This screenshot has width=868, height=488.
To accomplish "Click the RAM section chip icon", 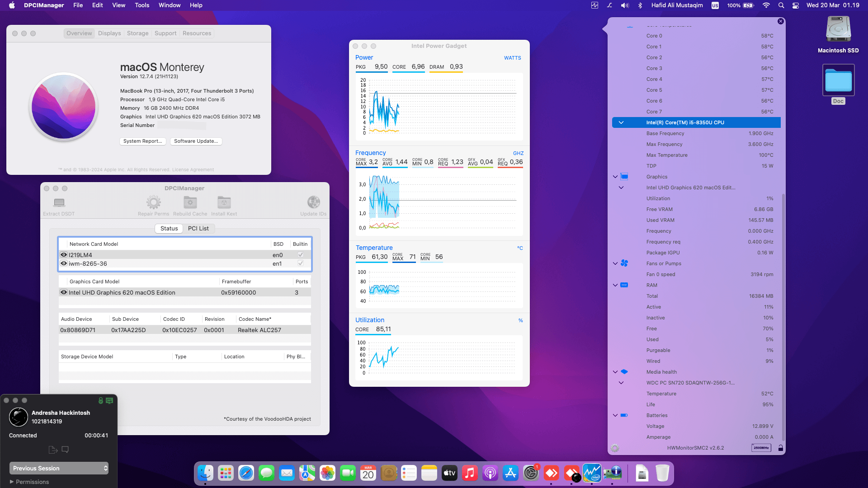I will (624, 285).
